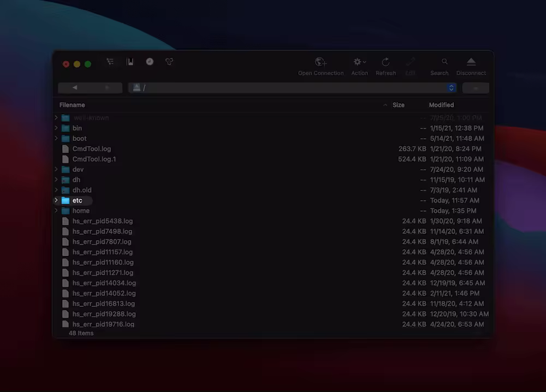Switch to the outline browser view icon

[x=110, y=62]
